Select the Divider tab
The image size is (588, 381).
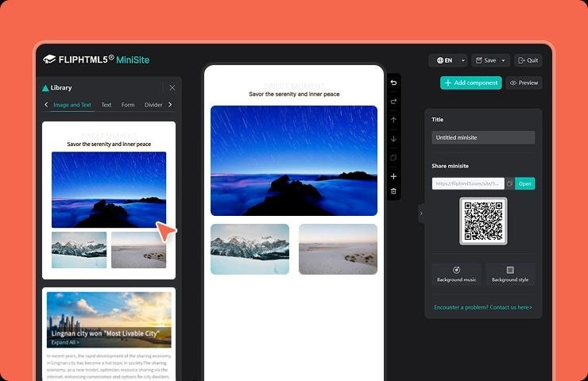[153, 105]
